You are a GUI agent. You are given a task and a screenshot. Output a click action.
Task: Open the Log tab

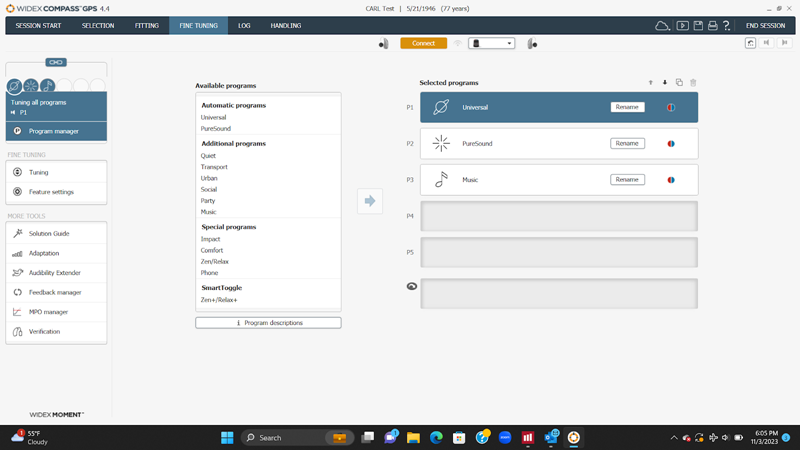pyautogui.click(x=244, y=26)
